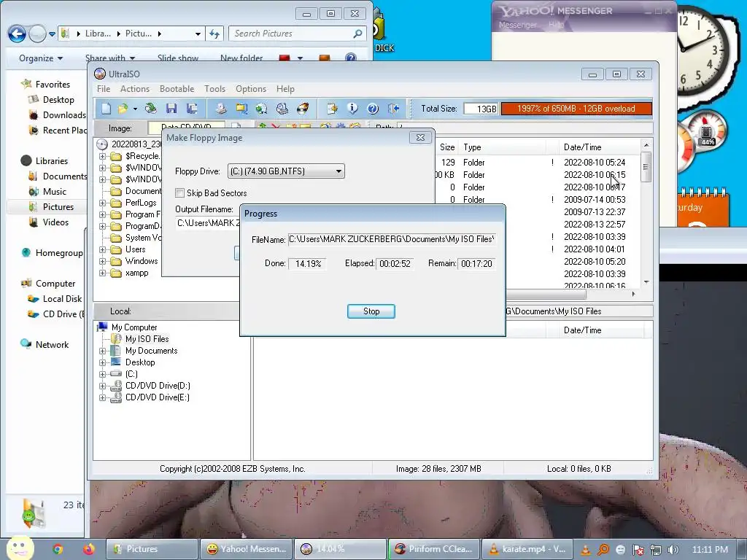Click the Properties page icon with star
747x560 pixels.
(332, 109)
